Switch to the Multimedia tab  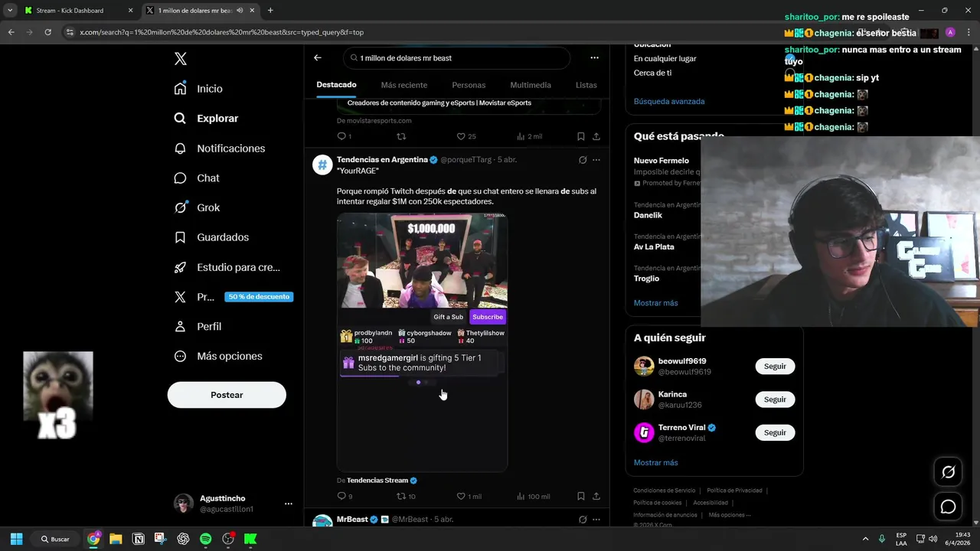click(x=531, y=85)
